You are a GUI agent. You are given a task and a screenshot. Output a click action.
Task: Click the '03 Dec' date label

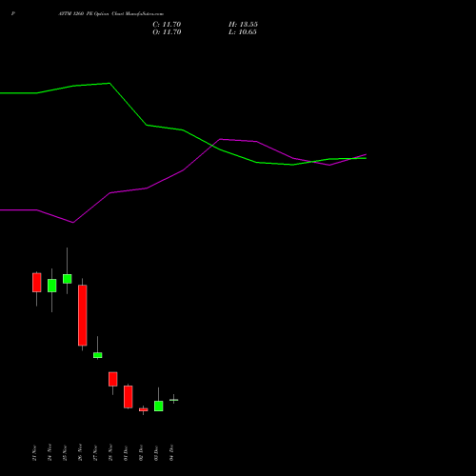156,453
